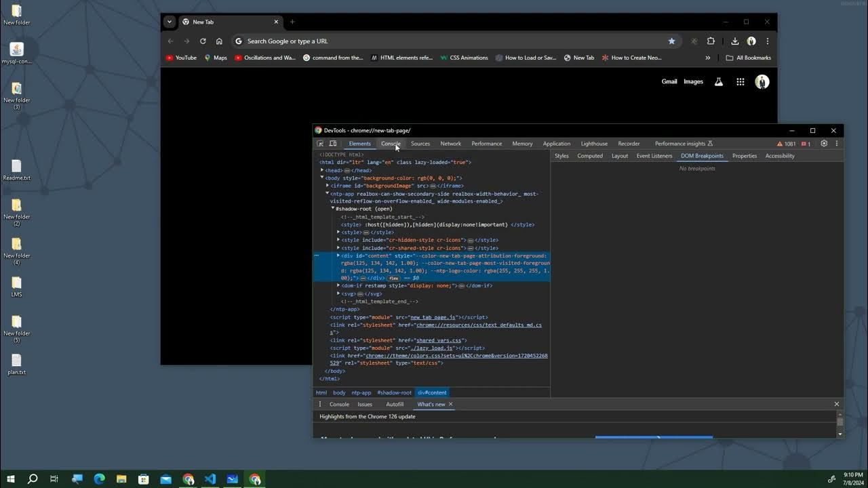Open All Bookmarks folder
Viewport: 868px width, 488px height.
click(749, 58)
